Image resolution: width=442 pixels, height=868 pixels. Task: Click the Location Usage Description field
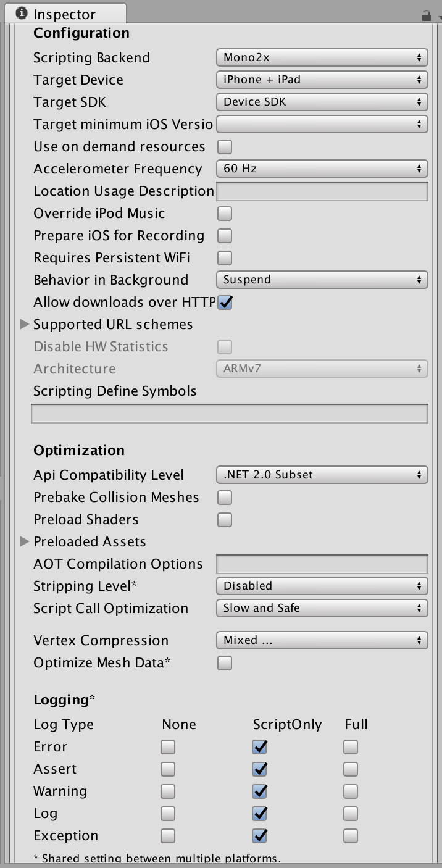pyautogui.click(x=322, y=191)
